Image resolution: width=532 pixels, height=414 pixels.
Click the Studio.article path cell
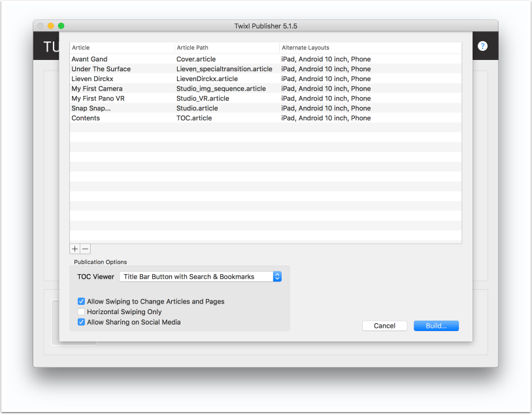pyautogui.click(x=197, y=108)
